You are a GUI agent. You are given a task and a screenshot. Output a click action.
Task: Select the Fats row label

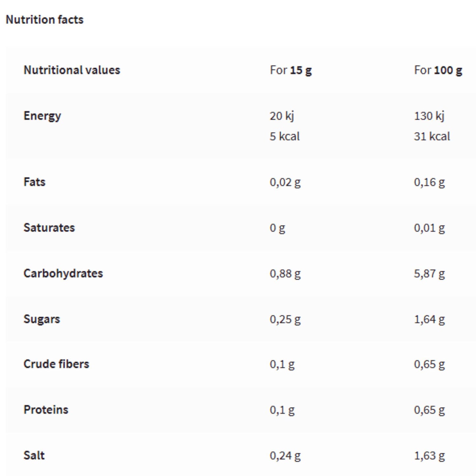(34, 182)
